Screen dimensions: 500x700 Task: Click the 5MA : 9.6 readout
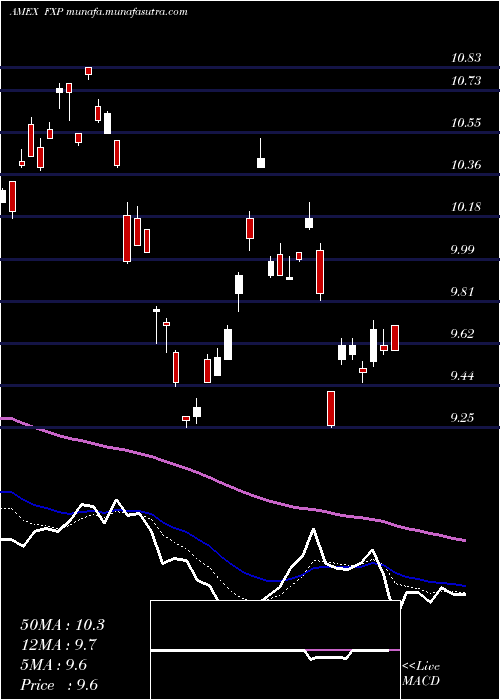pos(54,665)
